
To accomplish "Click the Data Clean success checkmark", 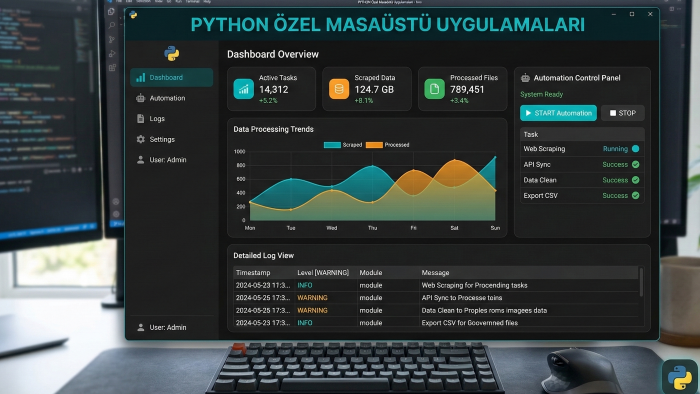I will pyautogui.click(x=636, y=180).
